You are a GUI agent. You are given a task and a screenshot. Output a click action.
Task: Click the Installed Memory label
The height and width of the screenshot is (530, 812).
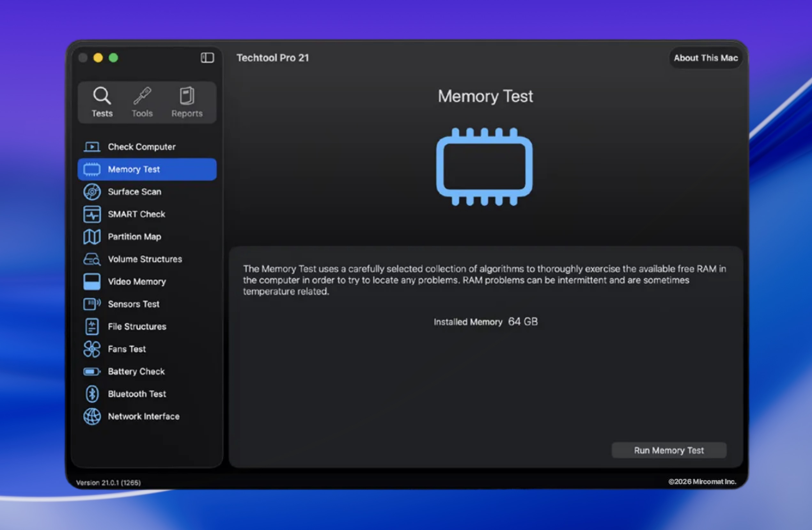[468, 322]
